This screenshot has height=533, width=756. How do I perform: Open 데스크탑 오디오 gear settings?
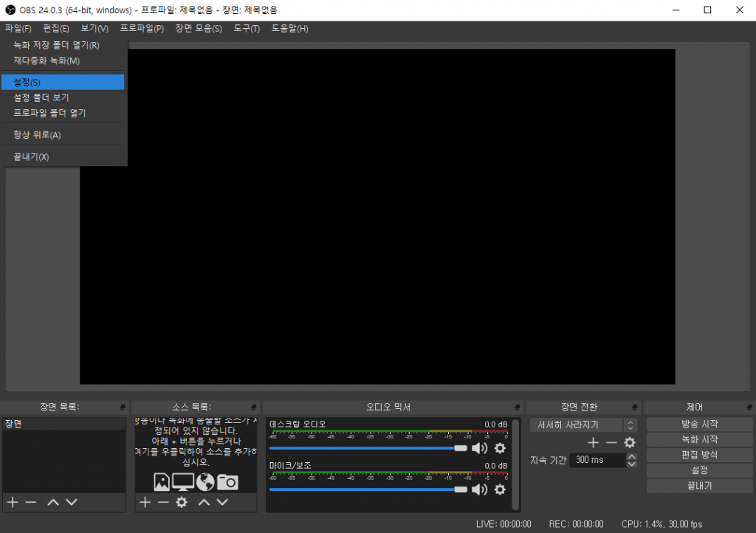(x=500, y=448)
